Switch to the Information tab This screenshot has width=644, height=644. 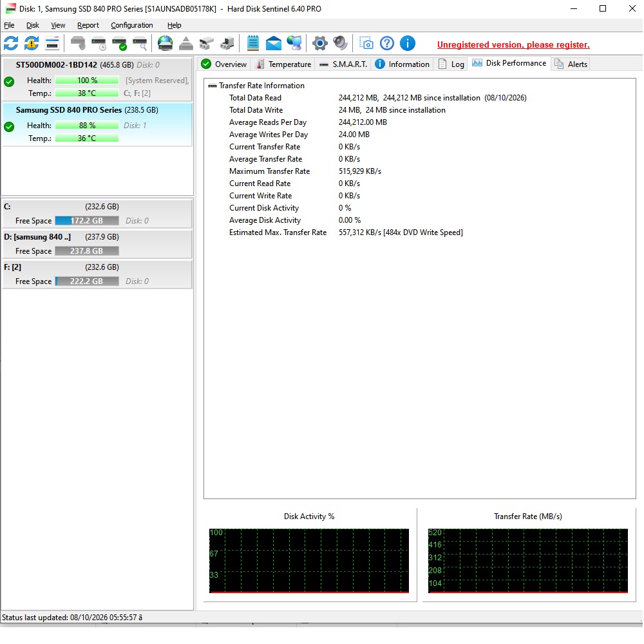(402, 64)
